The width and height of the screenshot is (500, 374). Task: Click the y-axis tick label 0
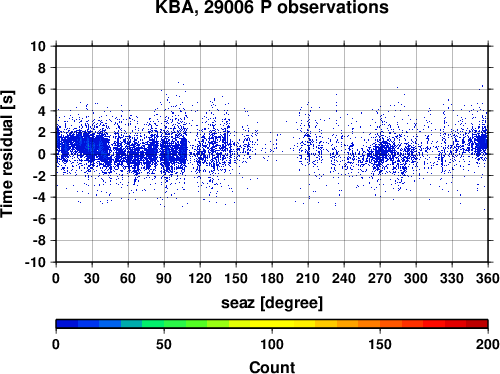click(42, 154)
